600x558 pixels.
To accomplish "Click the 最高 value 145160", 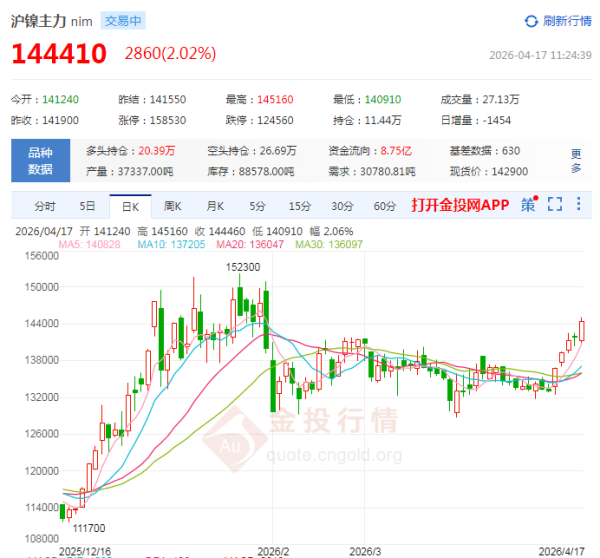I will 275,100.
